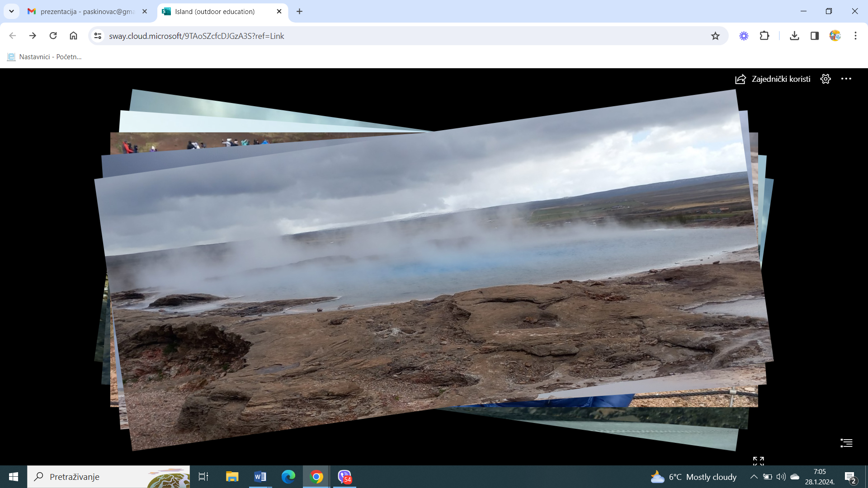868x488 pixels.
Task: Close the Island (outdoor education) tab
Action: (x=279, y=11)
